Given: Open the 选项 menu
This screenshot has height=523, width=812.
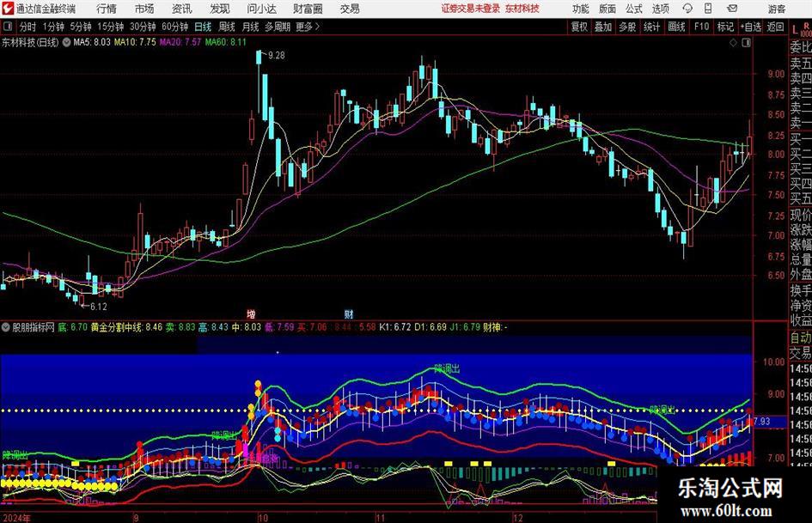Looking at the screenshot, I should (x=660, y=9).
